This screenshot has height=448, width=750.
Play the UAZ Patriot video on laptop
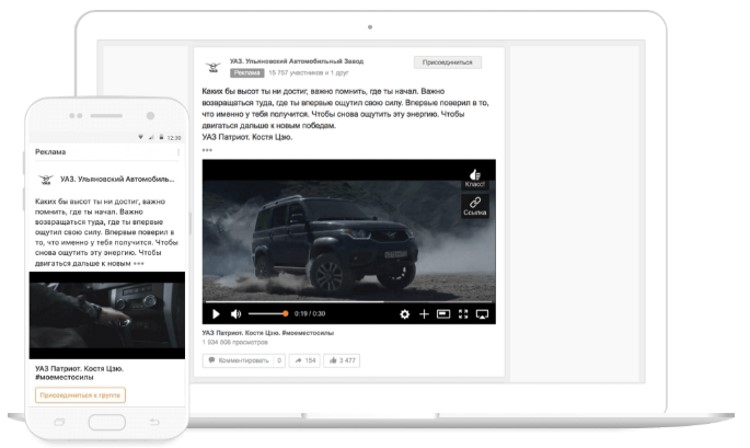[x=216, y=314]
